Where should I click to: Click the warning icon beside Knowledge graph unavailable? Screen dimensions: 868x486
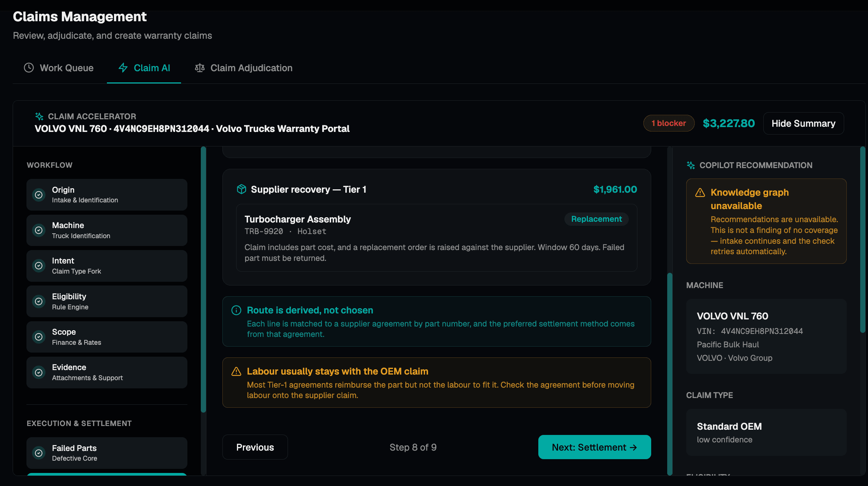[700, 193]
